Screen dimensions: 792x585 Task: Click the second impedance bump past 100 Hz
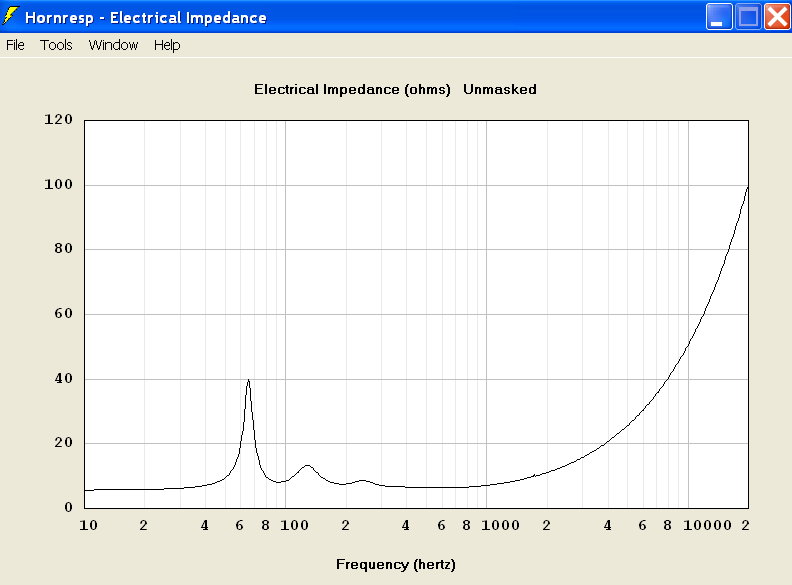click(x=307, y=466)
